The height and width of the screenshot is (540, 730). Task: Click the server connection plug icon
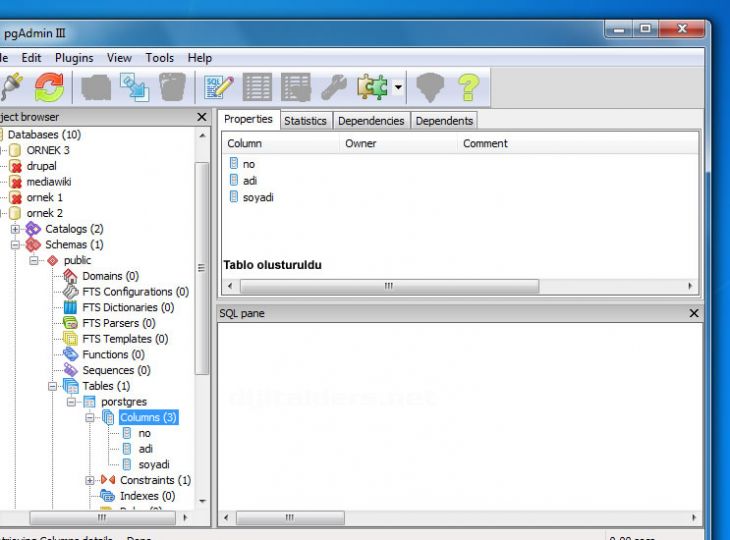click(x=12, y=87)
